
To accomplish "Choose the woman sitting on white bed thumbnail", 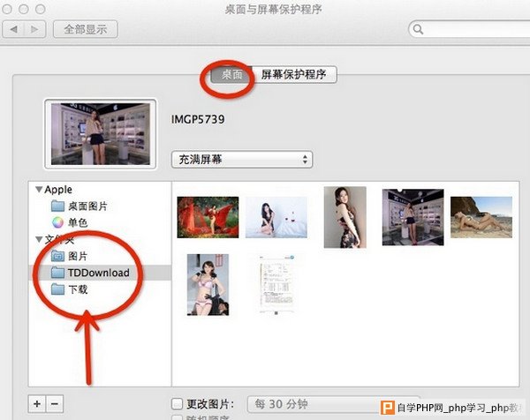I will tap(276, 217).
